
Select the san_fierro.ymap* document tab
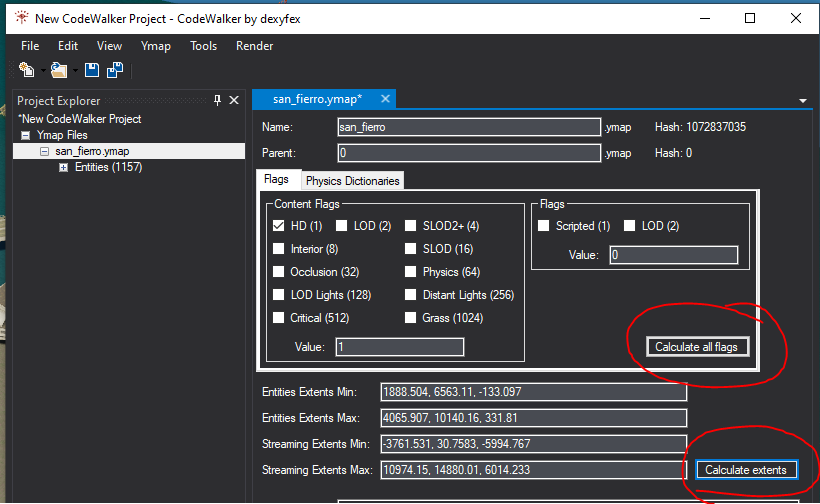coord(317,99)
